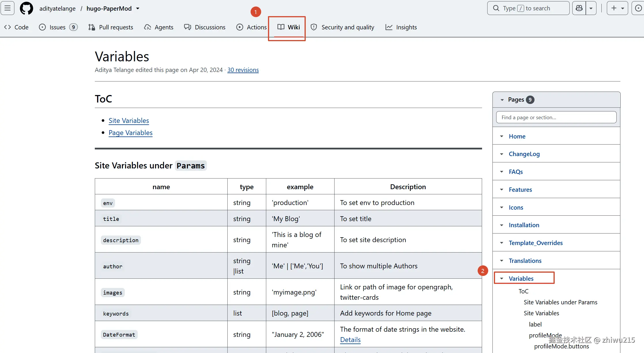Image resolution: width=644 pixels, height=353 pixels.
Task: Click the author variable name cell
Action: pos(161,266)
